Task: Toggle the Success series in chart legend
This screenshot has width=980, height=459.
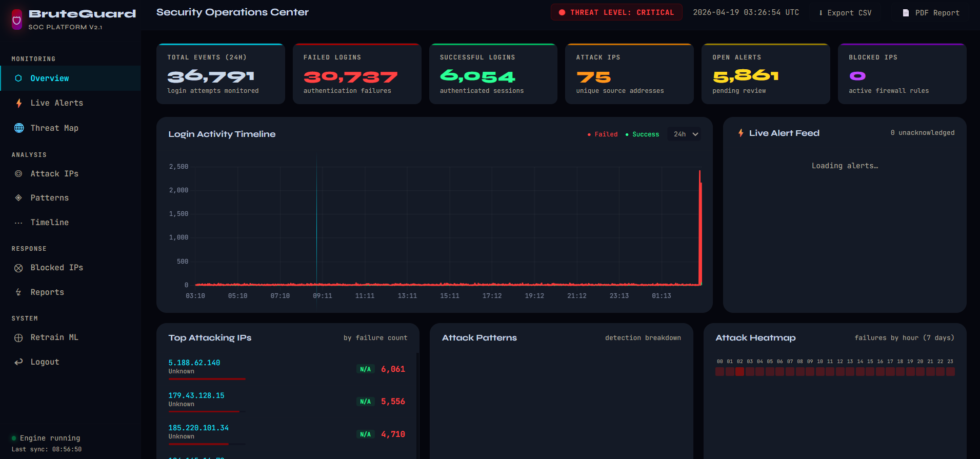Action: [x=642, y=134]
